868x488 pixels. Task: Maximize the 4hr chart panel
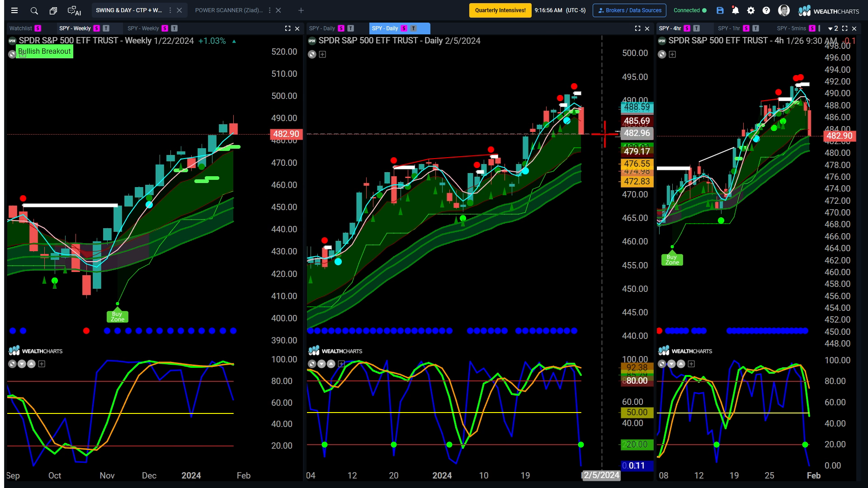pos(844,28)
